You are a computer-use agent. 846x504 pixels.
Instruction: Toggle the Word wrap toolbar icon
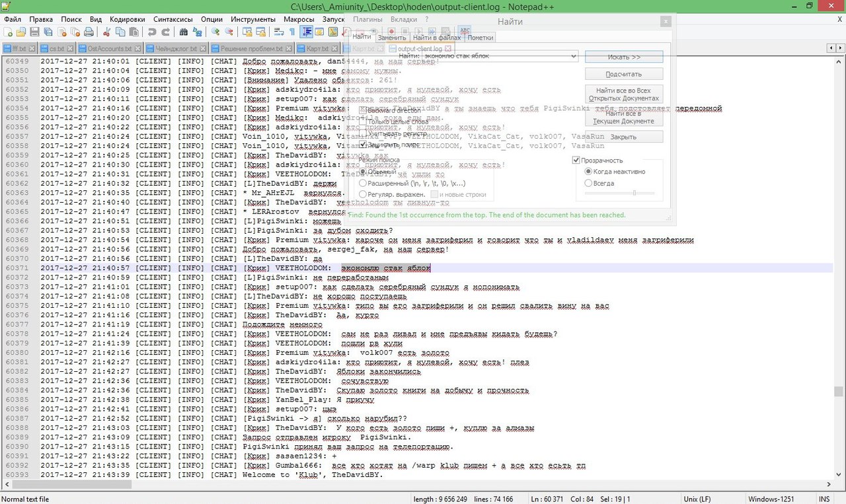278,32
